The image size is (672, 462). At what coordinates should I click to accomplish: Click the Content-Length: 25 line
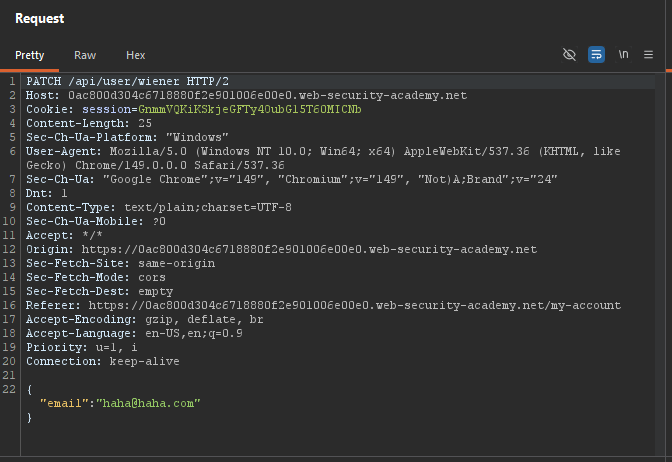(89, 123)
